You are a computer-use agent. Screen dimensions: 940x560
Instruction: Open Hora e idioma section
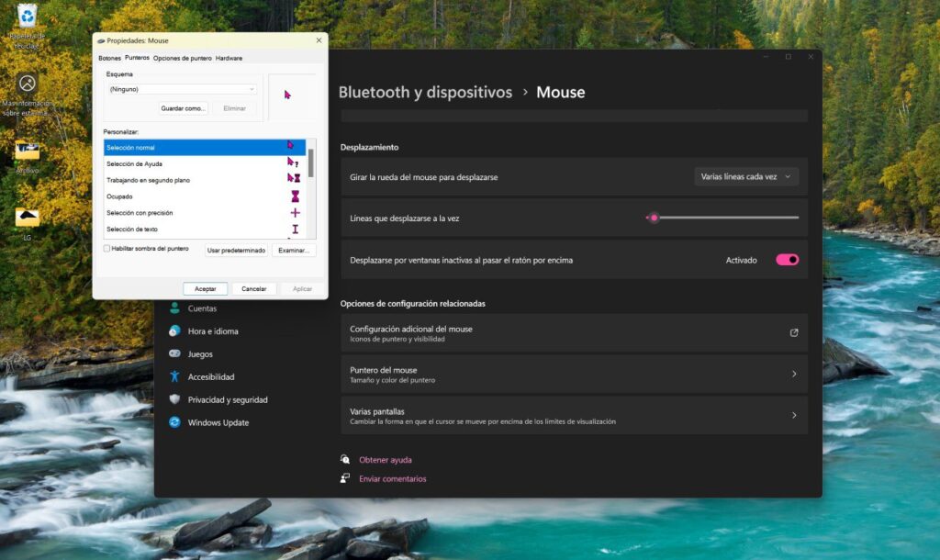coord(213,331)
